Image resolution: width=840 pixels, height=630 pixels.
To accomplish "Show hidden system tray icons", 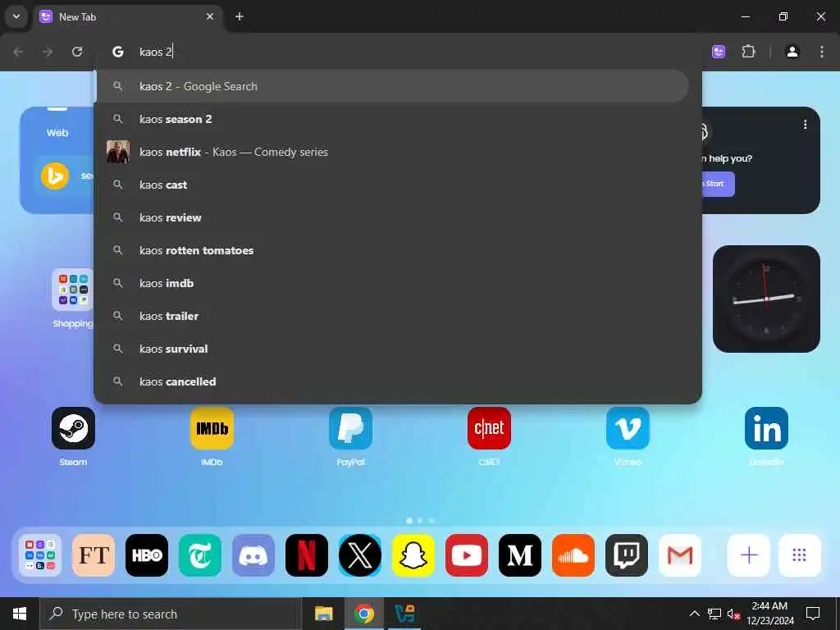I will coord(694,614).
